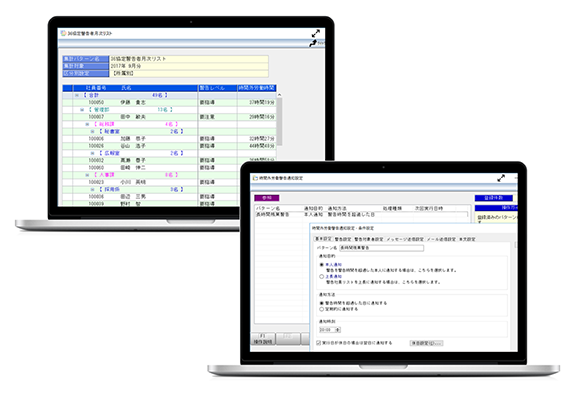Click the curved arrow icon below the expand icon
Viewport: 575px width, 396px height.
pyautogui.click(x=313, y=43)
